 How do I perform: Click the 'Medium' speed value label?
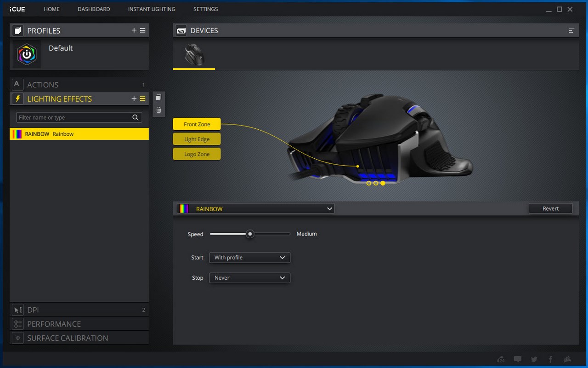[307, 234]
